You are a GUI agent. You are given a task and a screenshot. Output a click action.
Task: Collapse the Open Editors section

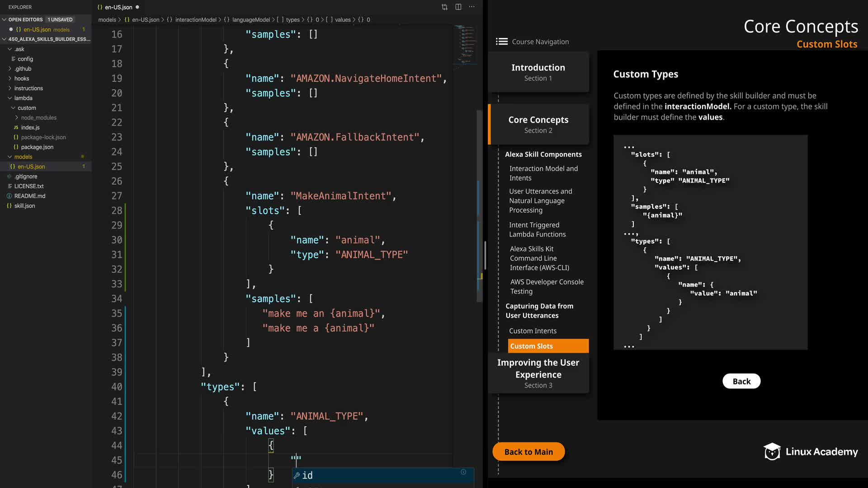[x=5, y=19]
